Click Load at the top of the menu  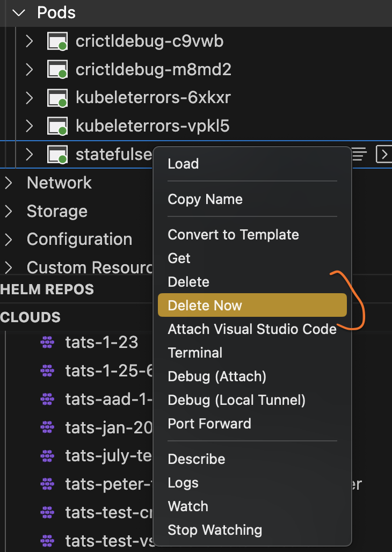pyautogui.click(x=183, y=163)
